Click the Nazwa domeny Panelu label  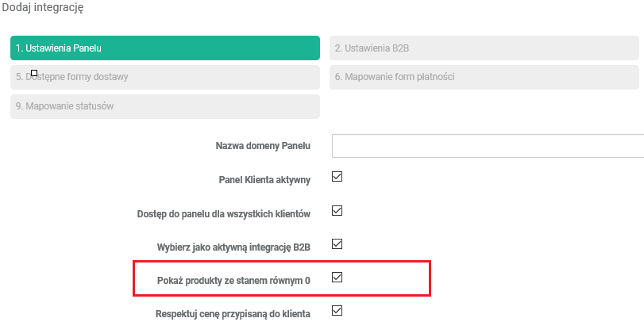tap(263, 146)
